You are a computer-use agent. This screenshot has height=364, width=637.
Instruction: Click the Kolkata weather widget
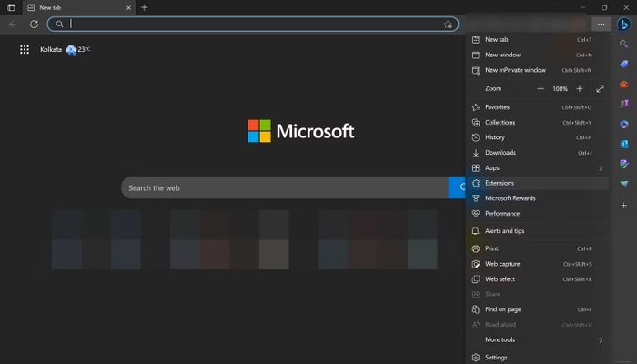coord(65,49)
